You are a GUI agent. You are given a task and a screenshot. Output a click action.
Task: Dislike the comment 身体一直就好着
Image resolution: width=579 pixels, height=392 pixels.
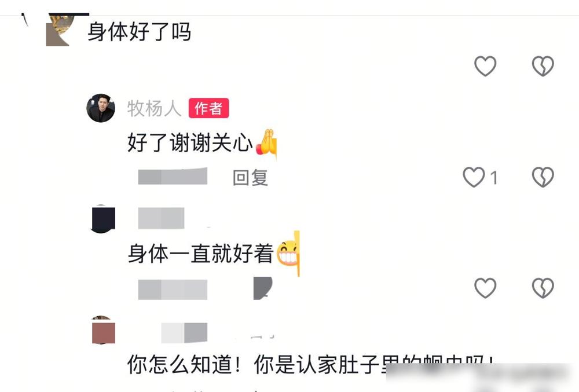(543, 288)
